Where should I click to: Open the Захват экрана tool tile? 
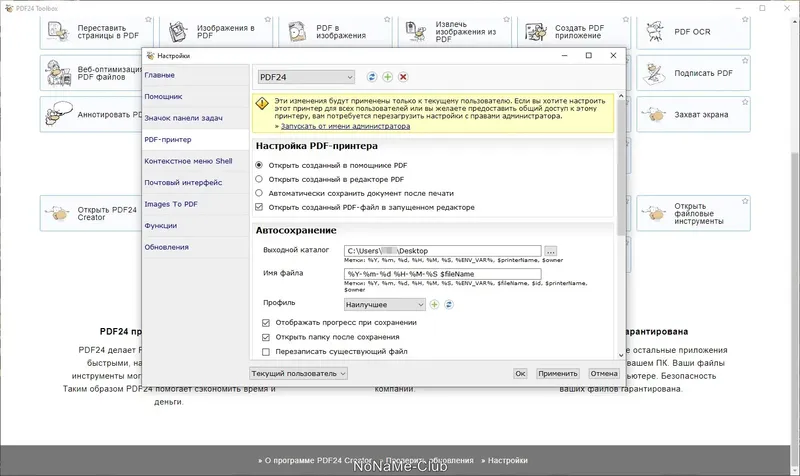tap(693, 114)
